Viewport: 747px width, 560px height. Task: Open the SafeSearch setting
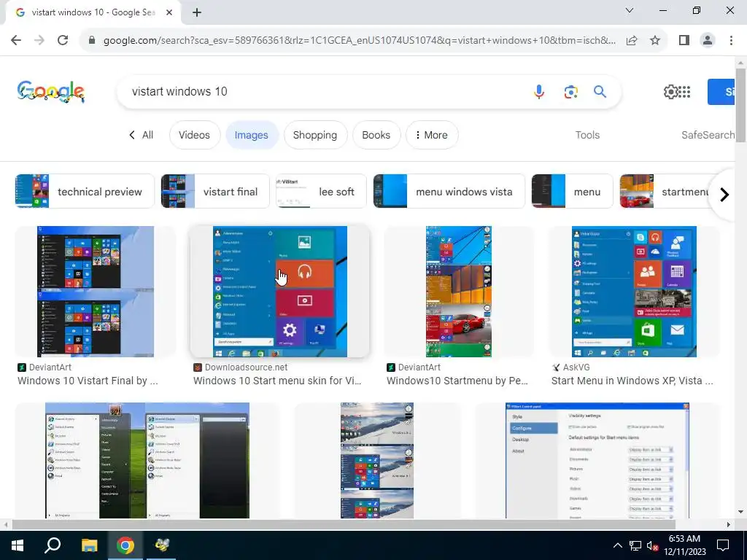pyautogui.click(x=708, y=135)
